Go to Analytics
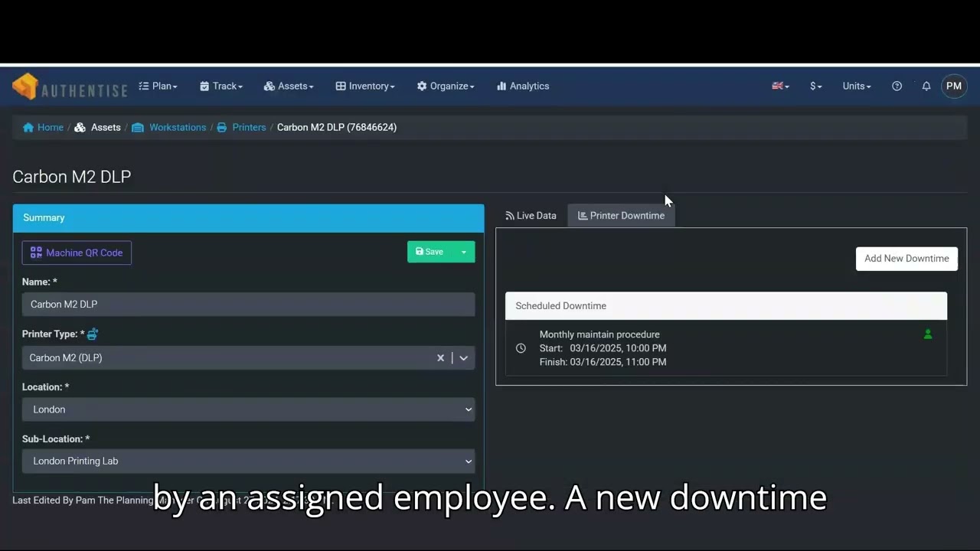 (x=523, y=86)
